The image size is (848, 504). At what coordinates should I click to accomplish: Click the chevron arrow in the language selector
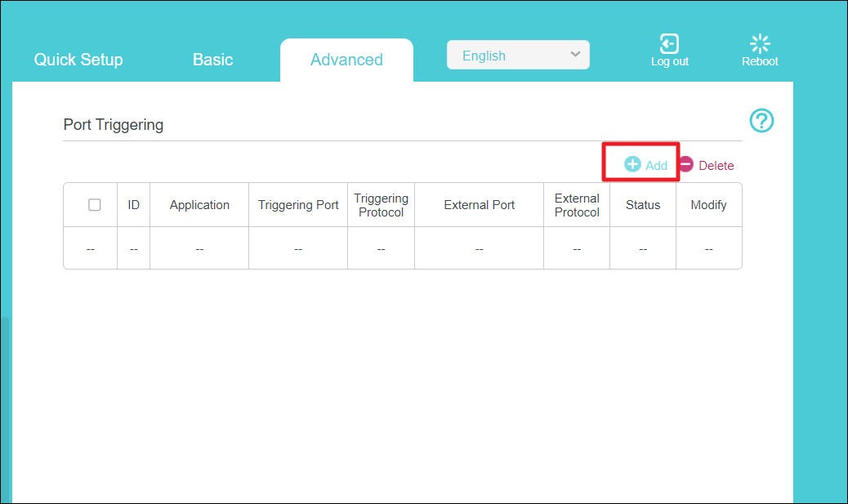pyautogui.click(x=575, y=55)
